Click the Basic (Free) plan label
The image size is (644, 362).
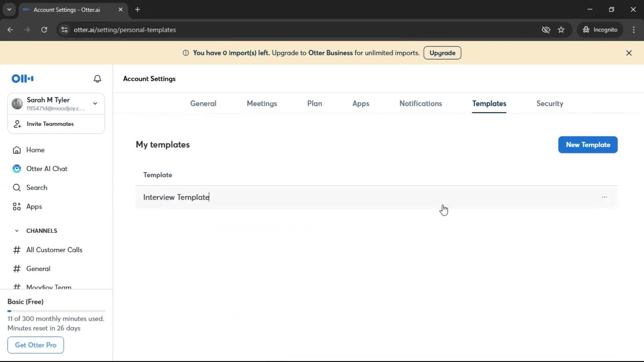point(25,302)
